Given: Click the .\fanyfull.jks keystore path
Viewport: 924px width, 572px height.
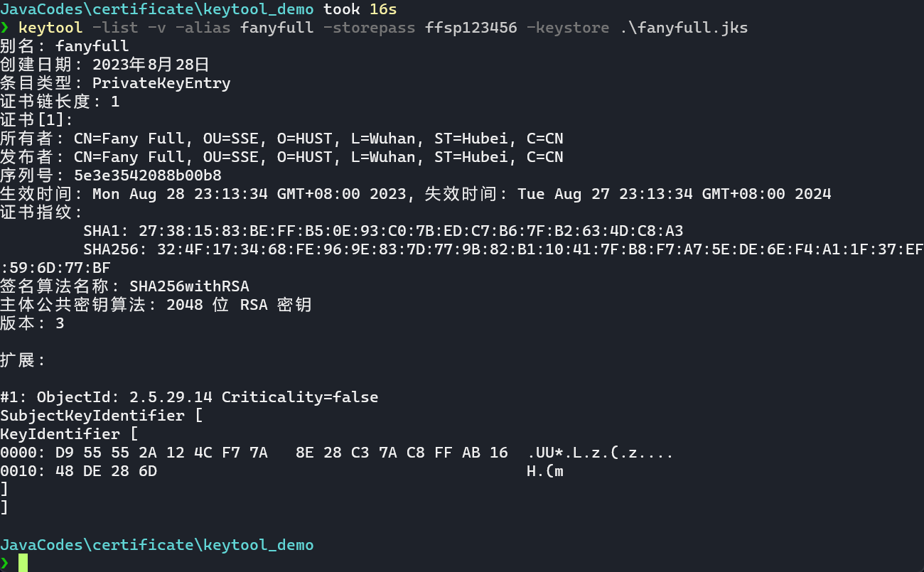Looking at the screenshot, I should click(x=684, y=28).
